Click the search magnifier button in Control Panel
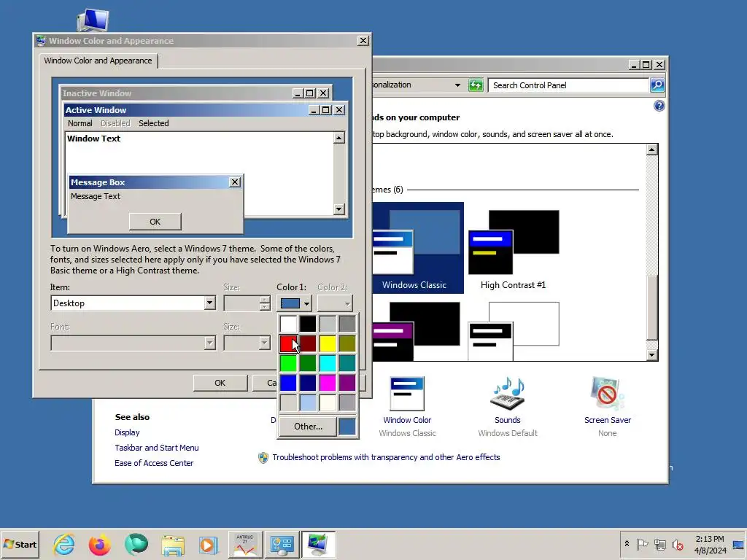The image size is (747, 560). click(x=657, y=85)
